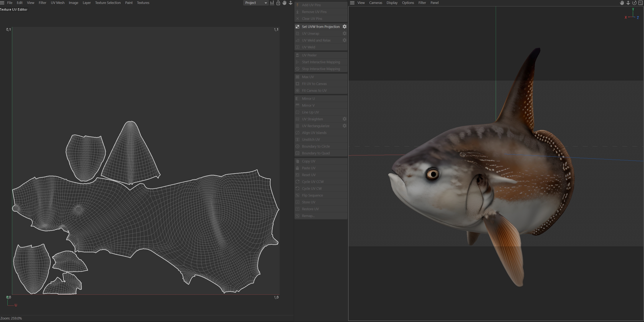Open the UV Mesh menu
This screenshot has height=322, width=644.
[x=57, y=3]
